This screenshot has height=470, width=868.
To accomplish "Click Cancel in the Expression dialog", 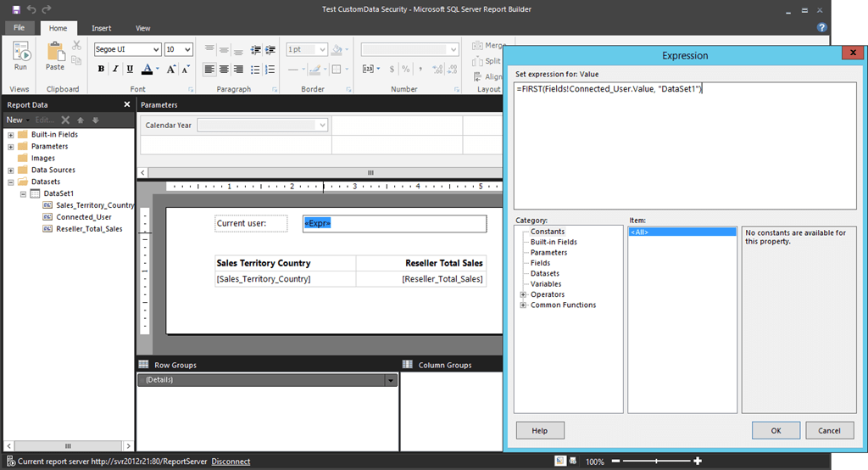I will point(829,431).
